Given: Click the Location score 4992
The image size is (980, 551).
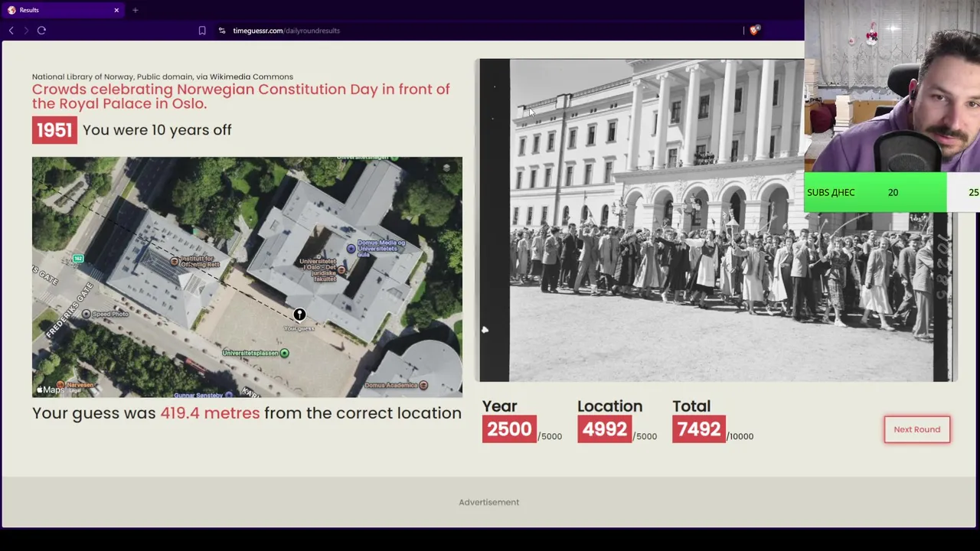Looking at the screenshot, I should tap(604, 429).
